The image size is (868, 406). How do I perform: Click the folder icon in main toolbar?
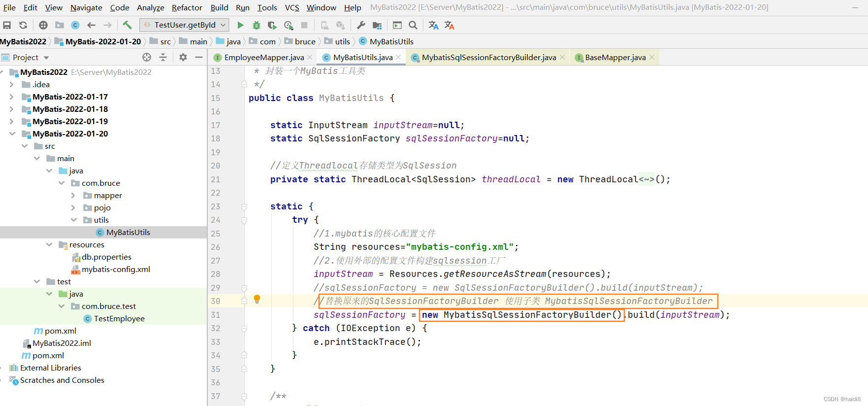60,25
